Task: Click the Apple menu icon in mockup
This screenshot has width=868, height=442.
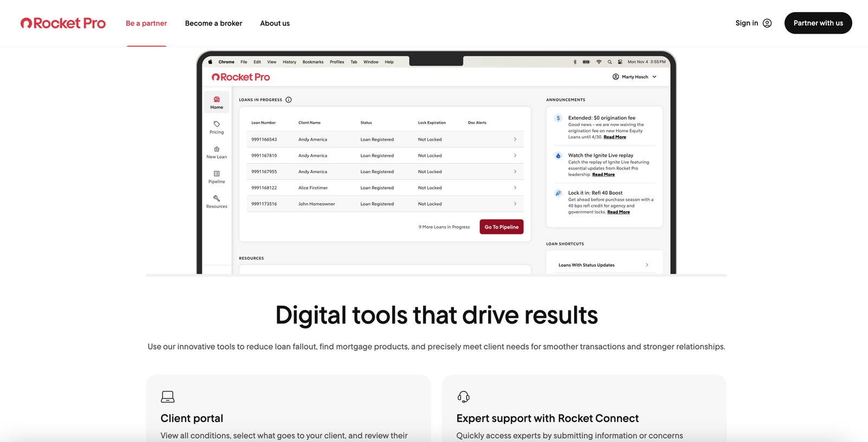Action: coord(210,62)
